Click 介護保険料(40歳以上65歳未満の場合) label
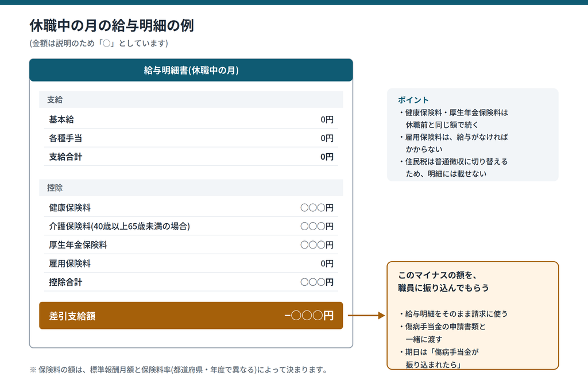The width and height of the screenshot is (588, 392). tap(119, 226)
